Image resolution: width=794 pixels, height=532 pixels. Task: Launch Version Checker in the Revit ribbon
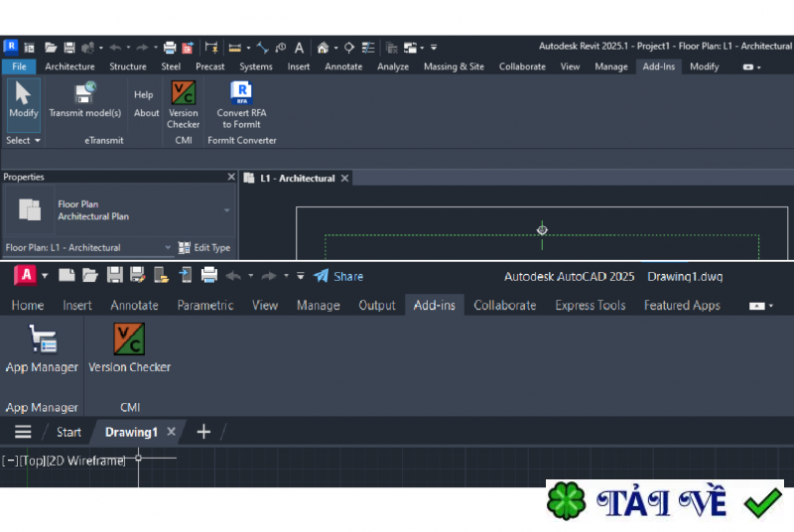(184, 105)
